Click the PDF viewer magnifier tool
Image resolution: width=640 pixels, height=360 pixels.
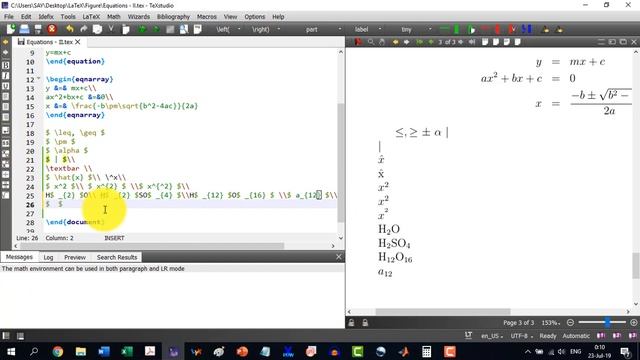click(371, 42)
